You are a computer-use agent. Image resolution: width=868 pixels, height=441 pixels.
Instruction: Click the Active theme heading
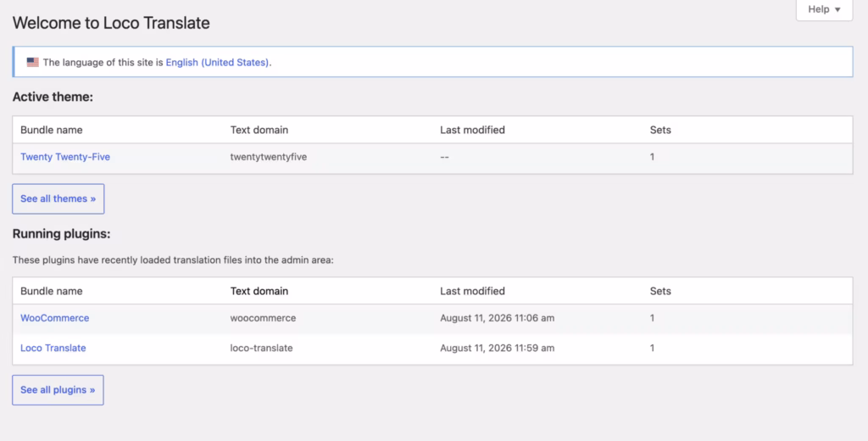point(53,97)
